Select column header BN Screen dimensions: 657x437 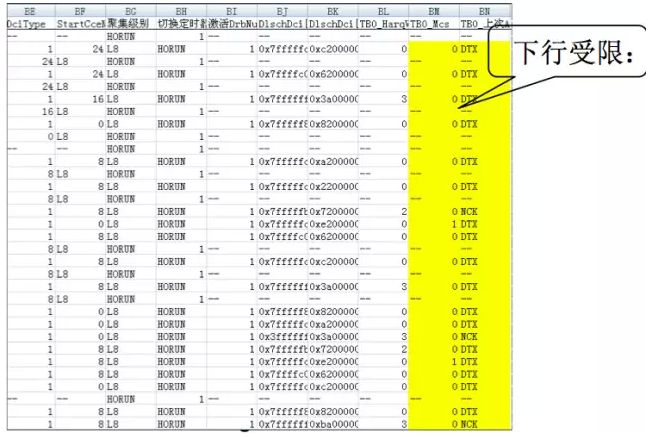coord(485,11)
